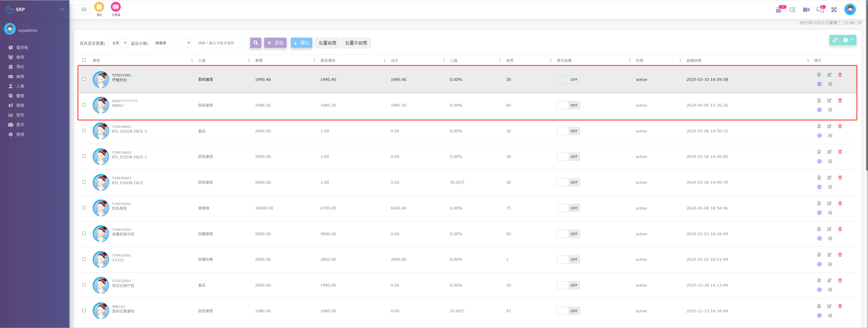Click the teal refresh table button
The width and height of the screenshot is (868, 328).
835,40
